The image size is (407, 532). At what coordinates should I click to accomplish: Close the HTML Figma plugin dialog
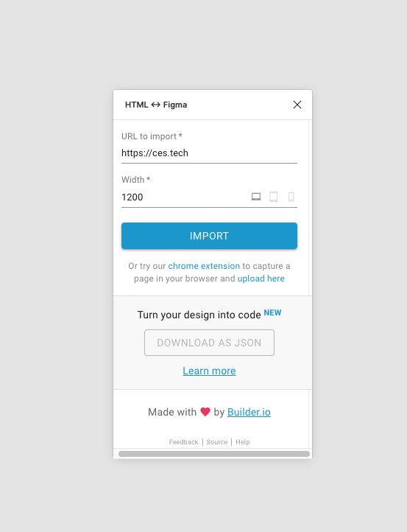(x=297, y=105)
